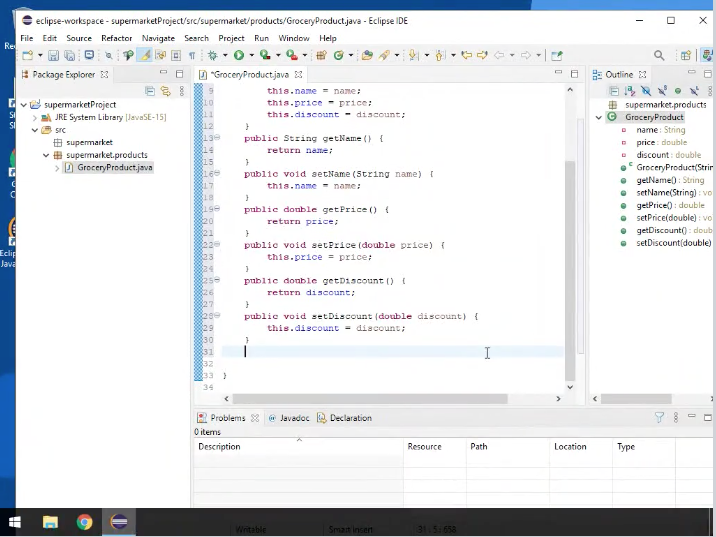Click the Search magnifier in toolbar

click(x=659, y=56)
